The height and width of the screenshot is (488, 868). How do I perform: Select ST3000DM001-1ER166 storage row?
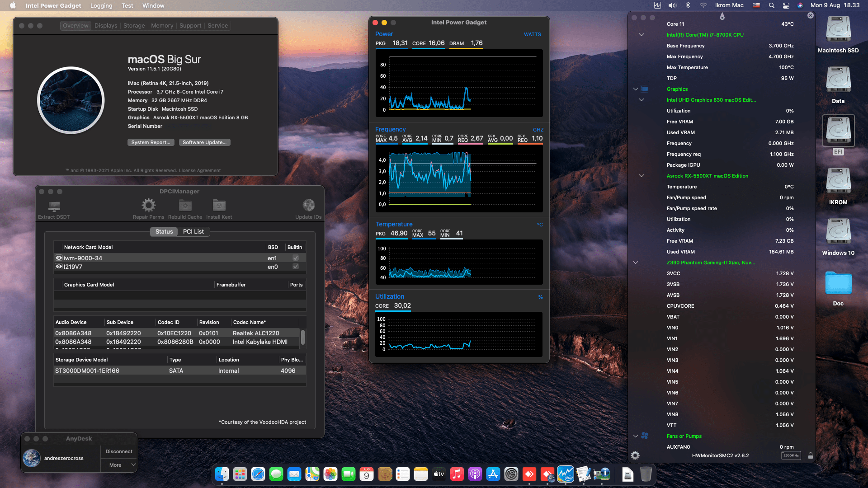click(180, 371)
